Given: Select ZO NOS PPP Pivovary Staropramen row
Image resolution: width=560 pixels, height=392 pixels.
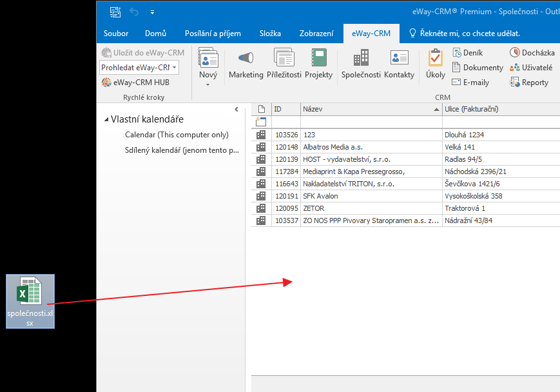Looking at the screenshot, I should tap(406, 220).
